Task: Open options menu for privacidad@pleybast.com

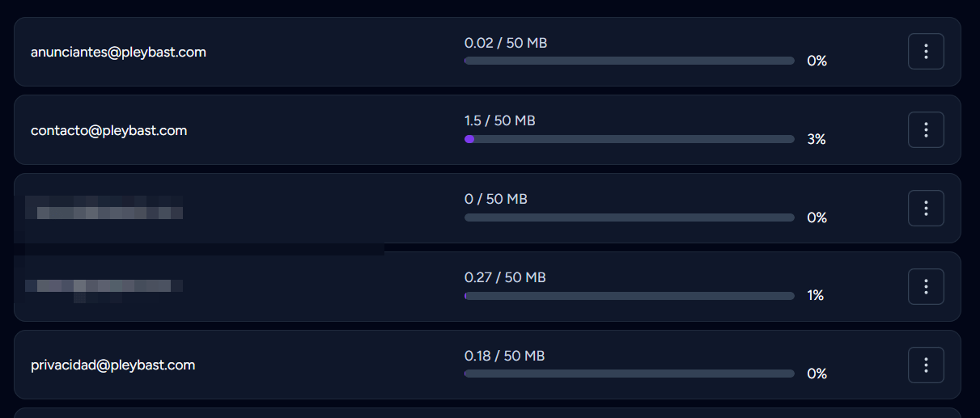Action: [926, 365]
